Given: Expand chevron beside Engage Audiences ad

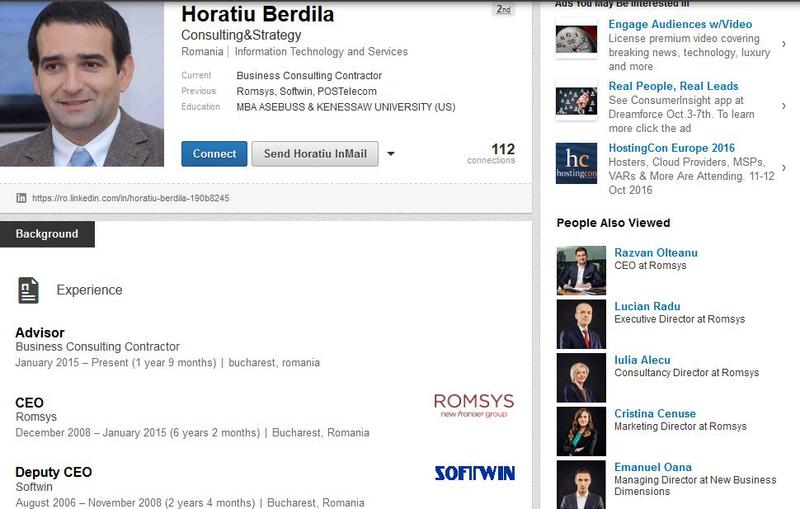Looking at the screenshot, I should (x=784, y=44).
